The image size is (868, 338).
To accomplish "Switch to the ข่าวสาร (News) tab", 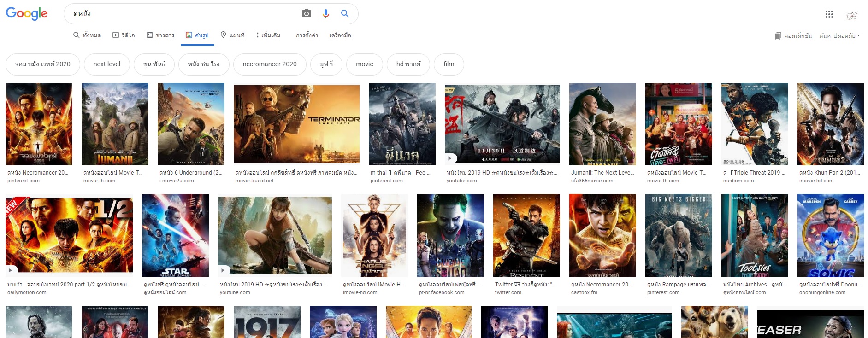I will 160,35.
